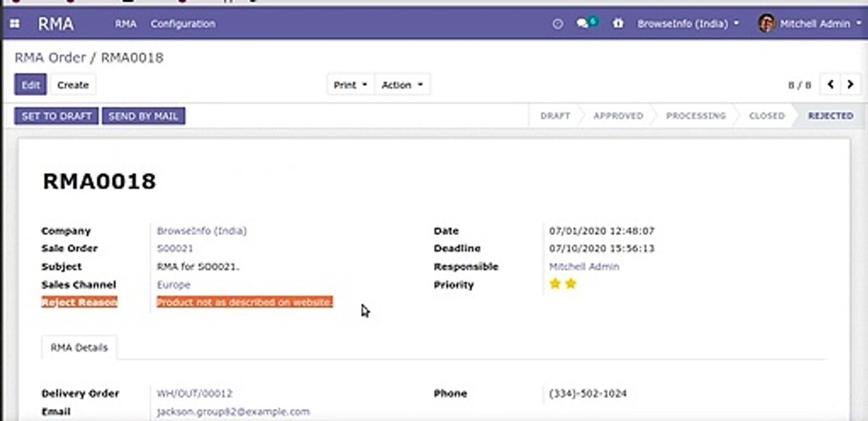868x421 pixels.
Task: Select the RMA Details tab
Action: pos(79,347)
